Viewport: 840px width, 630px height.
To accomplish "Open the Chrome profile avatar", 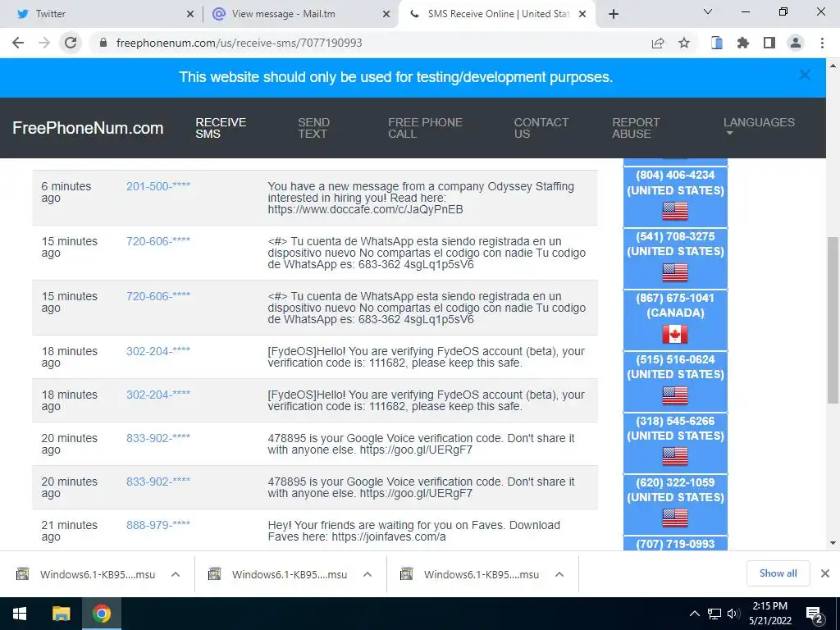I will click(x=796, y=43).
